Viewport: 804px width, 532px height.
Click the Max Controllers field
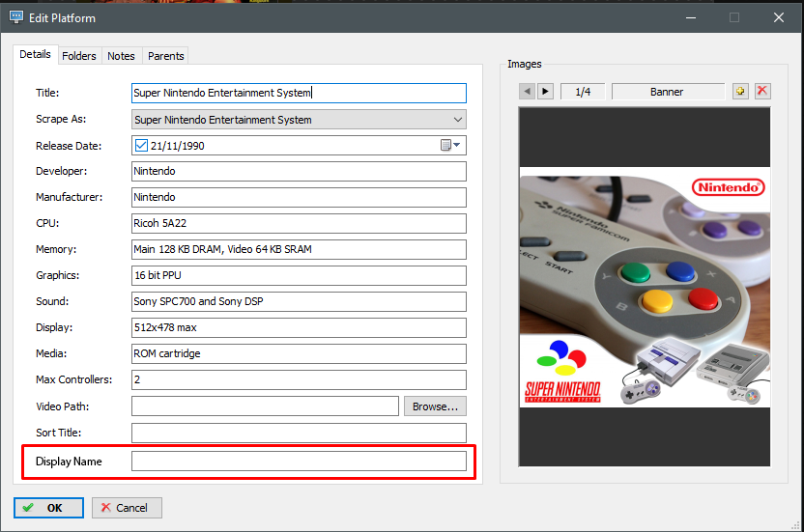(299, 379)
